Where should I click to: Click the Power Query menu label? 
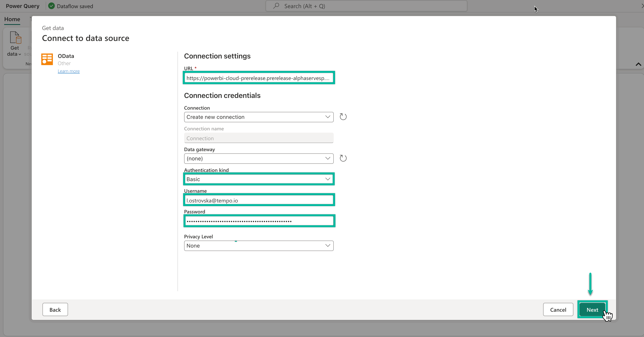point(22,6)
